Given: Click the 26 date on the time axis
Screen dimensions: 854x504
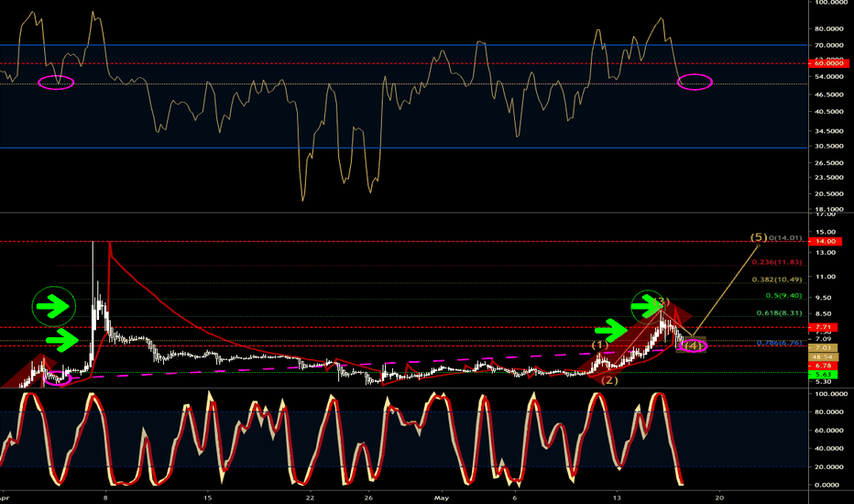Looking at the screenshot, I should 368,498.
